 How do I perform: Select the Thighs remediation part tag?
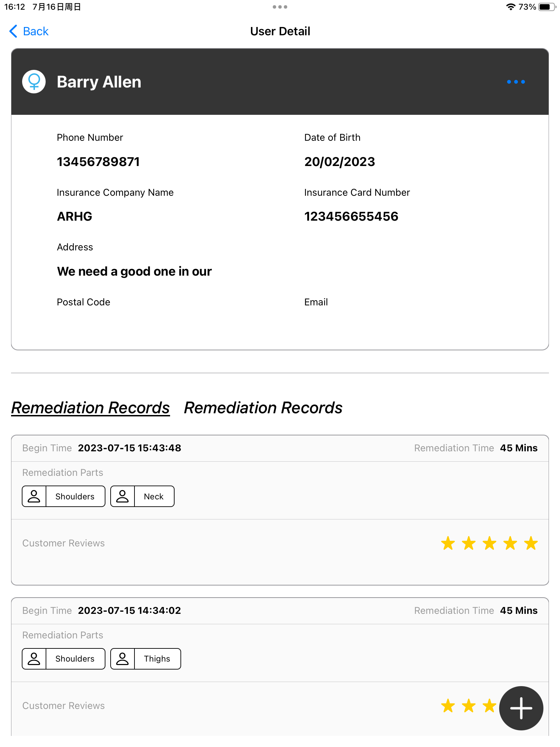[x=157, y=659]
